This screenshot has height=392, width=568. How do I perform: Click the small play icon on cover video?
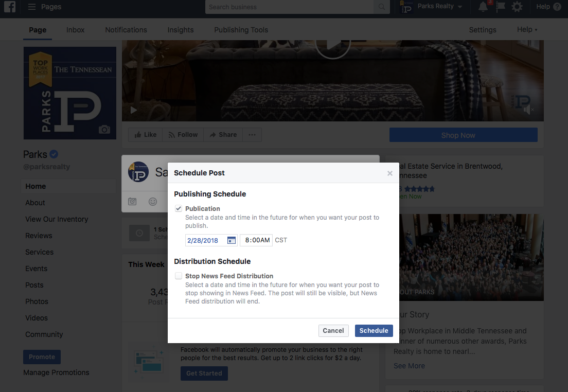tap(134, 110)
